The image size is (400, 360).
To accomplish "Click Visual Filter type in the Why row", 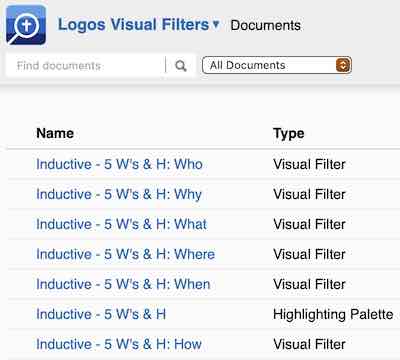I will (309, 194).
